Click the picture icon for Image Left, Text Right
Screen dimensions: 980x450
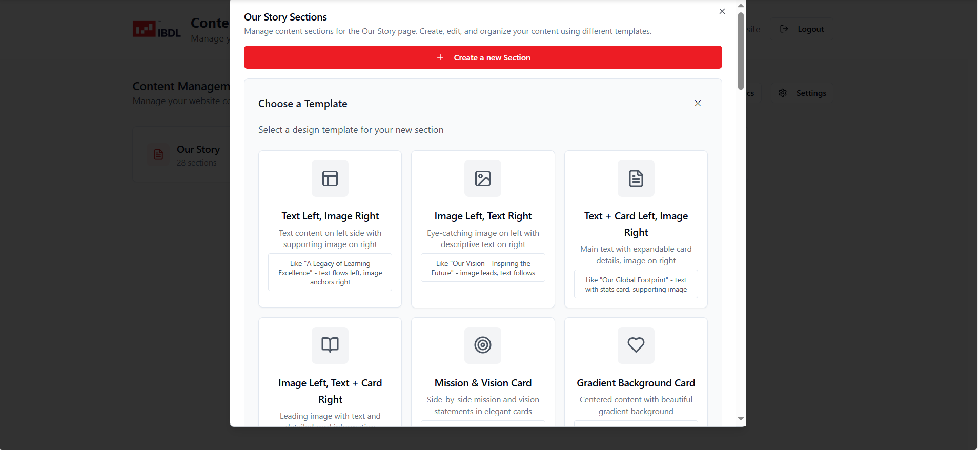pos(483,178)
